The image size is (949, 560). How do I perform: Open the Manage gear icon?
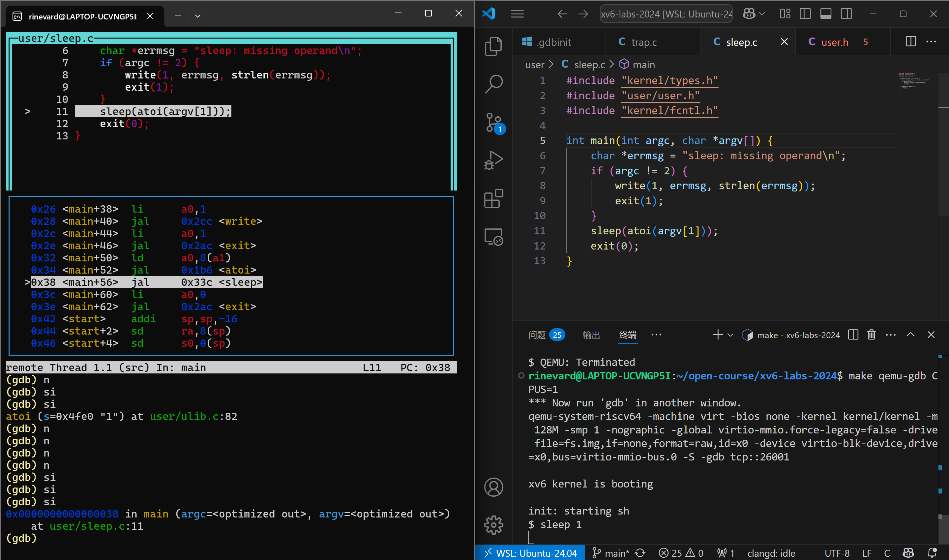493,525
